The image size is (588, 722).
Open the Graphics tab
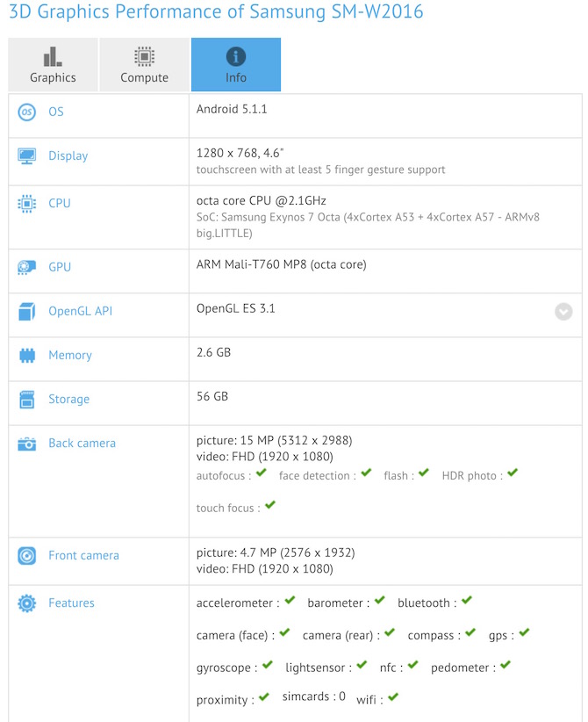coord(53,64)
